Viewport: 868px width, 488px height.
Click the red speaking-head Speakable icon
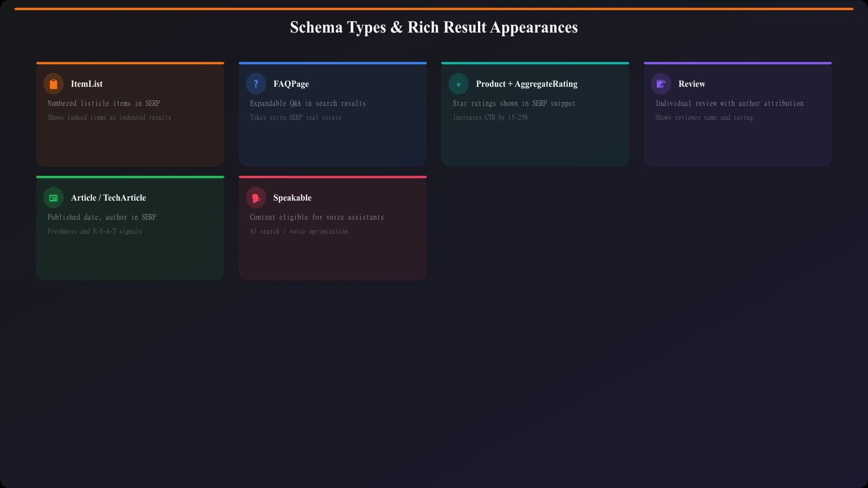[256, 197]
